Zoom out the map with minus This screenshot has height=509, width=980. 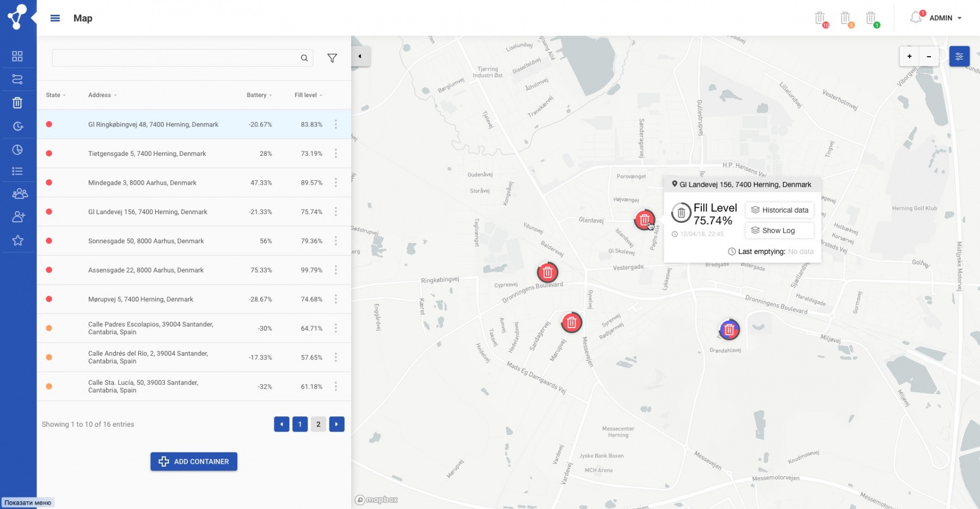tap(929, 56)
